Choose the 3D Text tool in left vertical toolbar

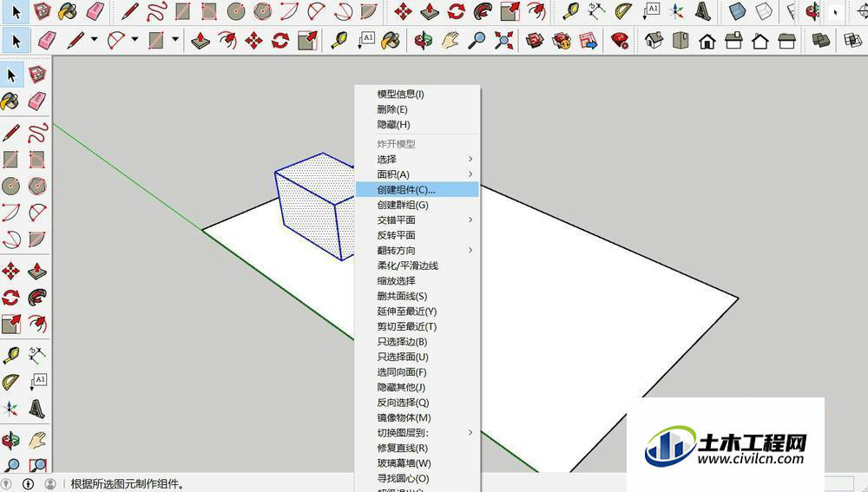coord(37,410)
